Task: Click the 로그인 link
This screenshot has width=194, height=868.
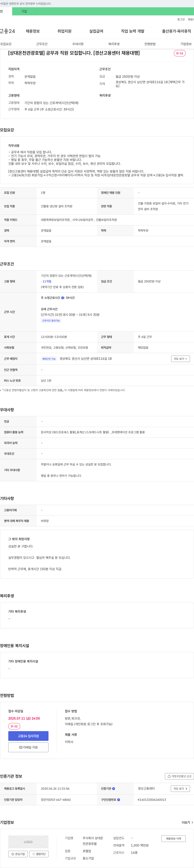Action: [x=181, y=20]
